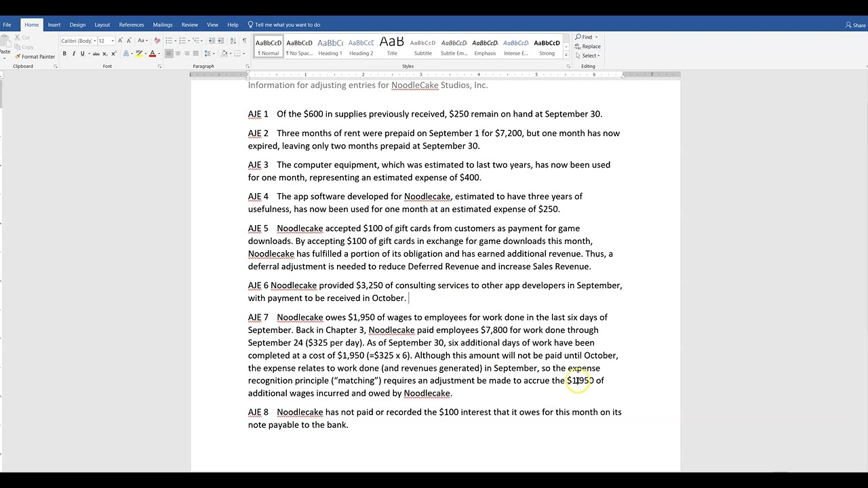Sort the selected text

[233, 41]
